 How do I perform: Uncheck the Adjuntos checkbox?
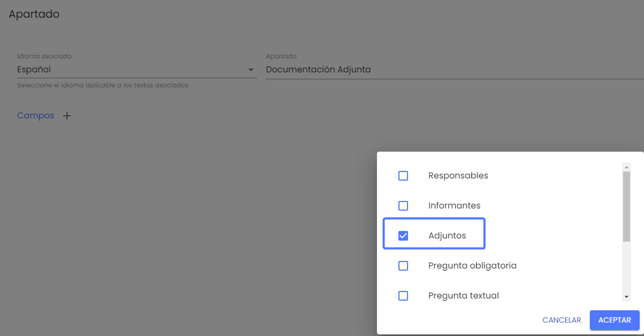(x=403, y=236)
